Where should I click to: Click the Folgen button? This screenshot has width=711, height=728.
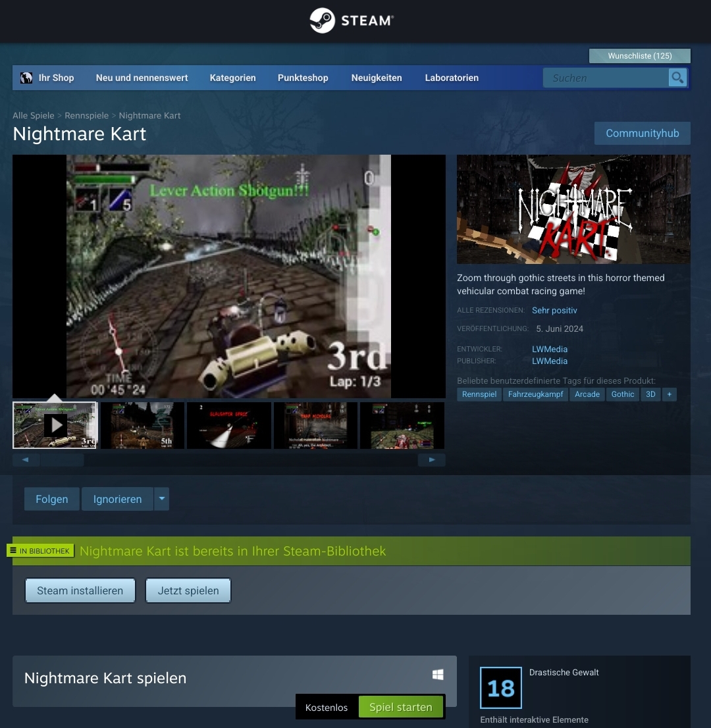51,499
